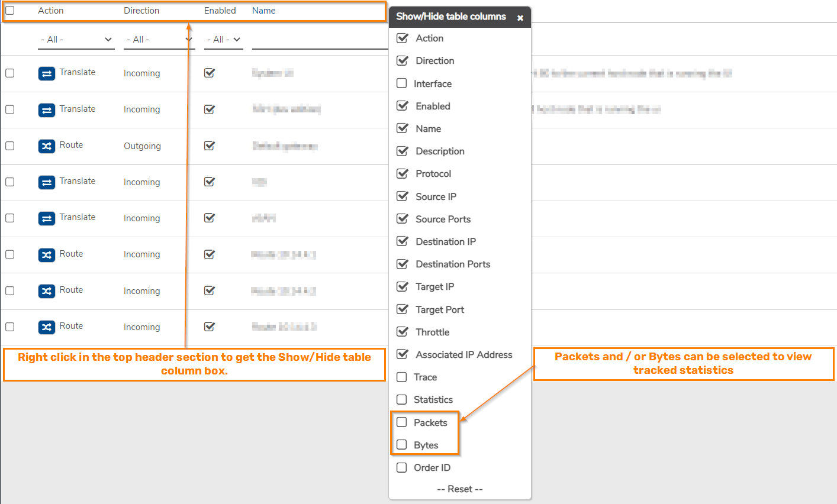Click the Direction column header

[141, 11]
